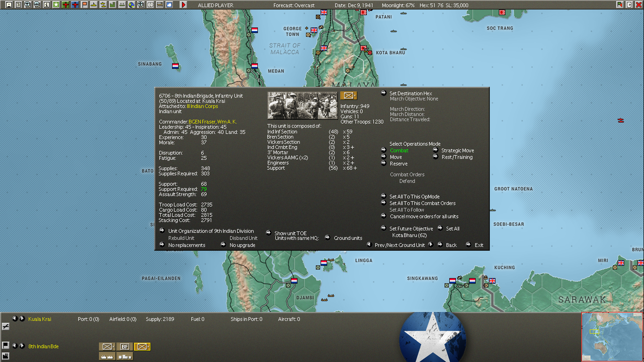Click the George Town base on map
The height and width of the screenshot is (362, 644).
click(x=314, y=30)
